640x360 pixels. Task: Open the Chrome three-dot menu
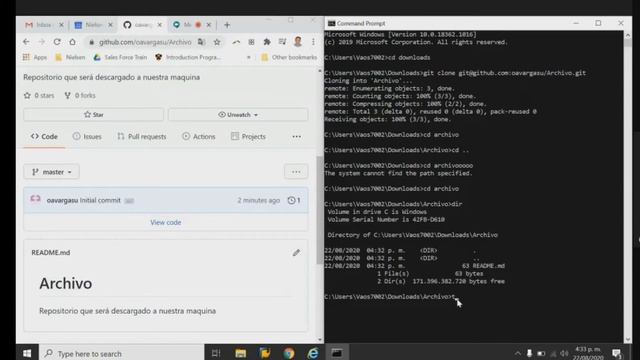(x=313, y=42)
